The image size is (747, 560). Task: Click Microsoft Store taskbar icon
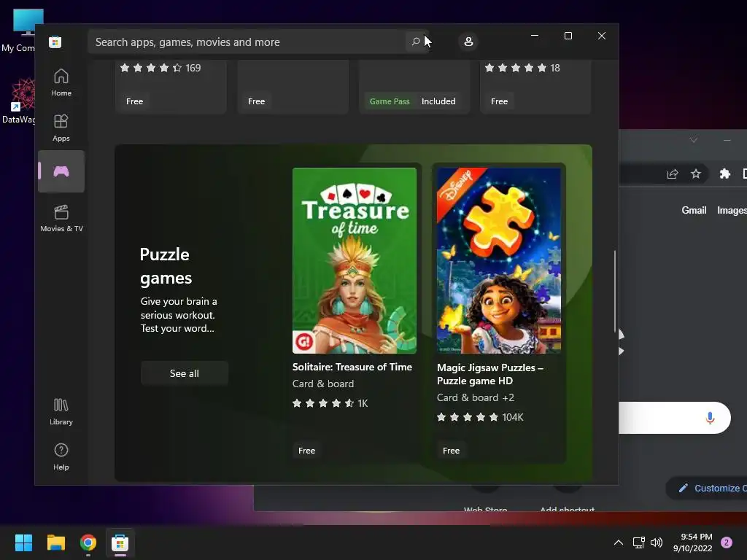tap(120, 542)
